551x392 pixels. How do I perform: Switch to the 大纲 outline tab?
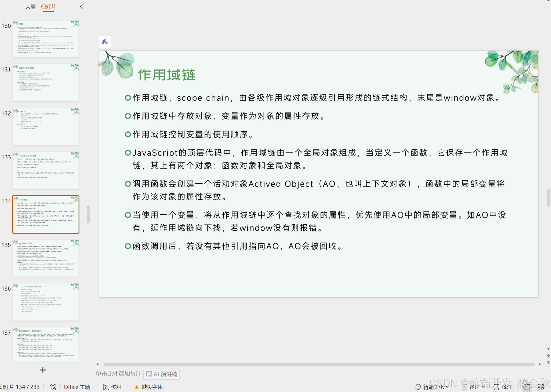coord(30,7)
